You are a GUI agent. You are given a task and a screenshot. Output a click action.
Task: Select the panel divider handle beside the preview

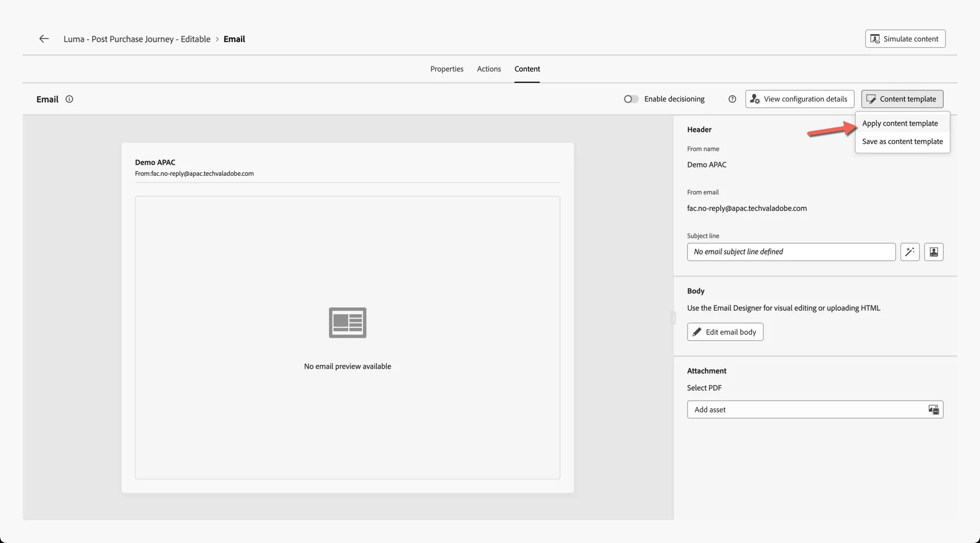click(x=674, y=317)
